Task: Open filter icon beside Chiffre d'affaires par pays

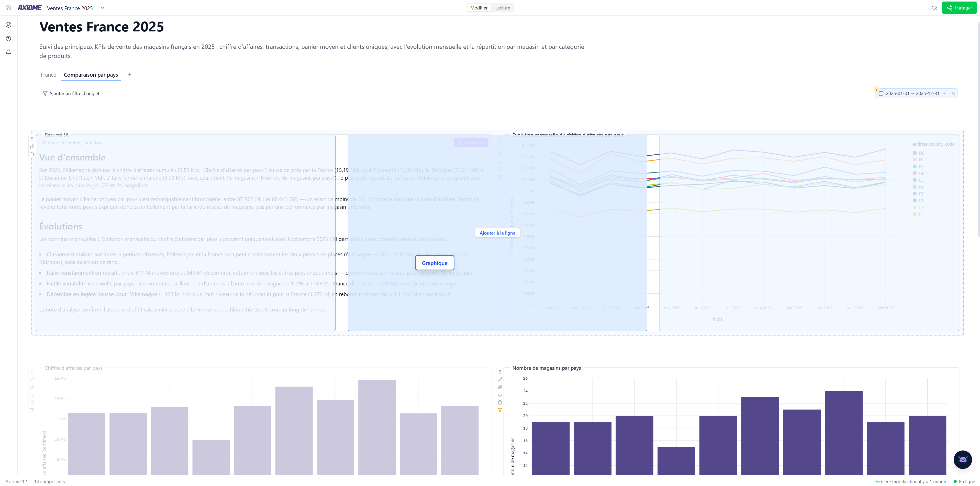Action: click(x=32, y=410)
